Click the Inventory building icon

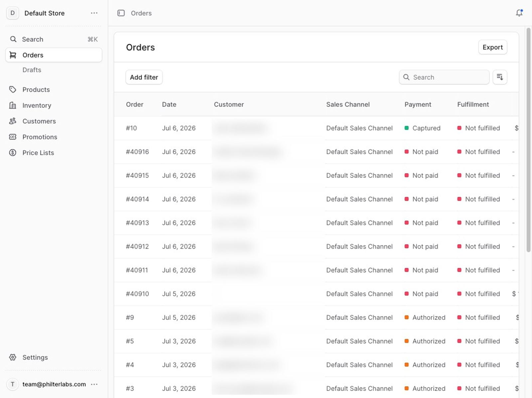[13, 105]
